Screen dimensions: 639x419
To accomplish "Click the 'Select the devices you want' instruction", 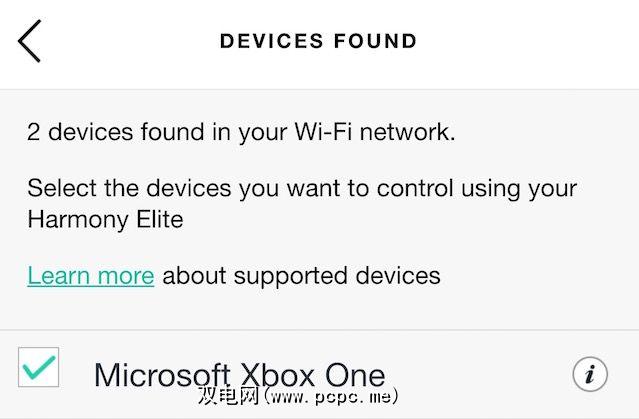I will tap(302, 188).
